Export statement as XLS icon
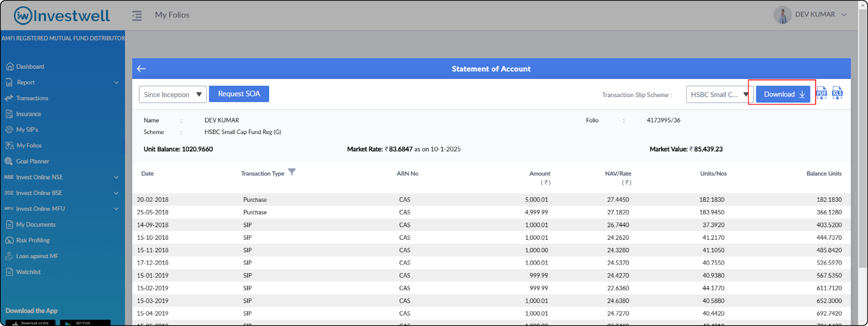 pyautogui.click(x=837, y=93)
